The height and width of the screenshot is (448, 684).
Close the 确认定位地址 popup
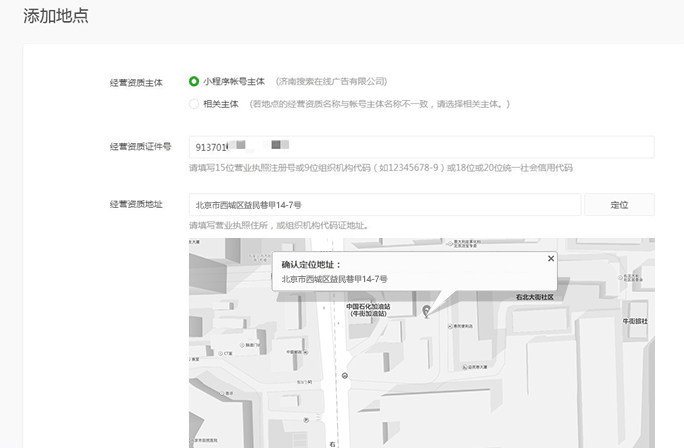point(549,258)
